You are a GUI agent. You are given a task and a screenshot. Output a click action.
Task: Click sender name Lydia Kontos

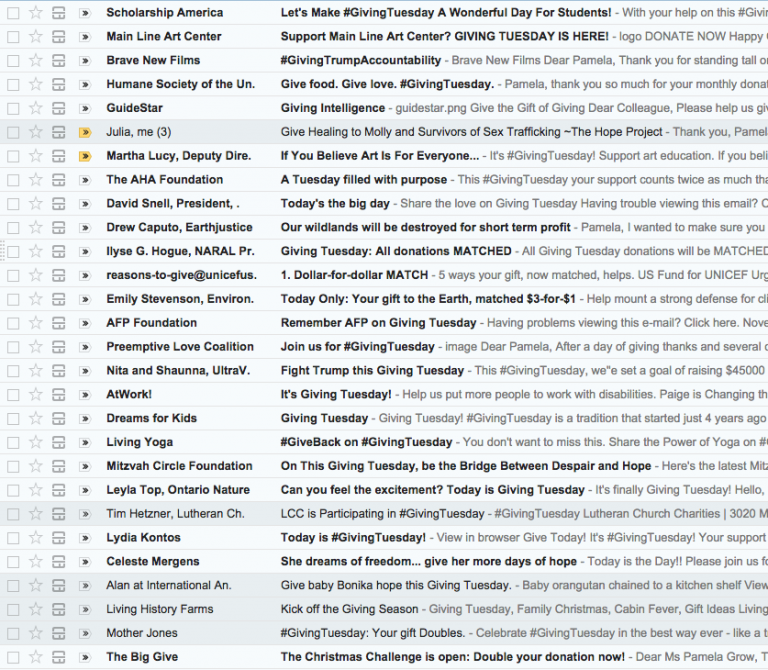click(143, 538)
